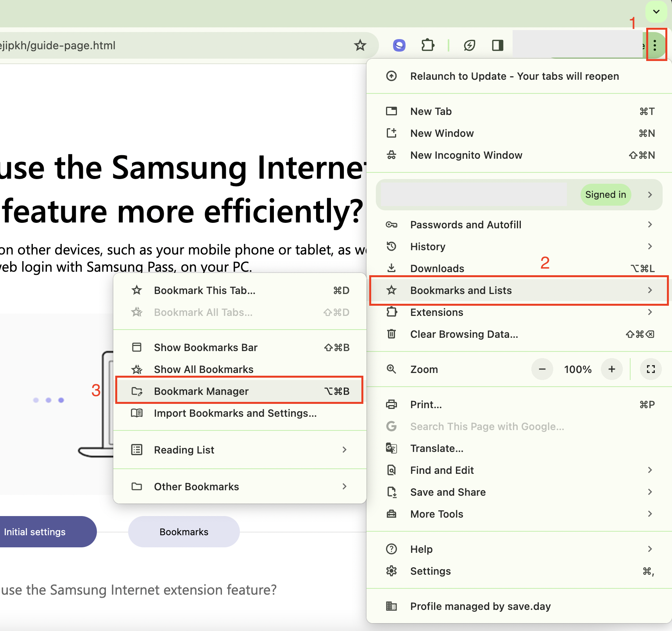
Task: Click the Find and Edit document icon
Action: pos(391,470)
